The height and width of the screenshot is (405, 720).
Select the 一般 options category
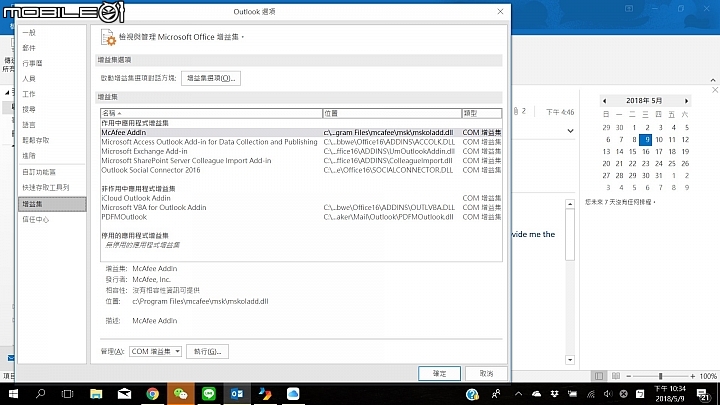point(52,33)
